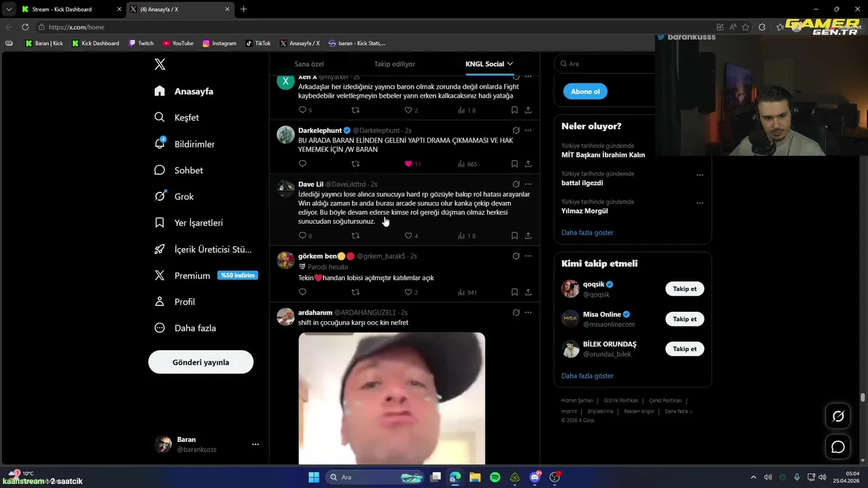
Task: Reply to Darkelephunt's post
Action: 302,164
